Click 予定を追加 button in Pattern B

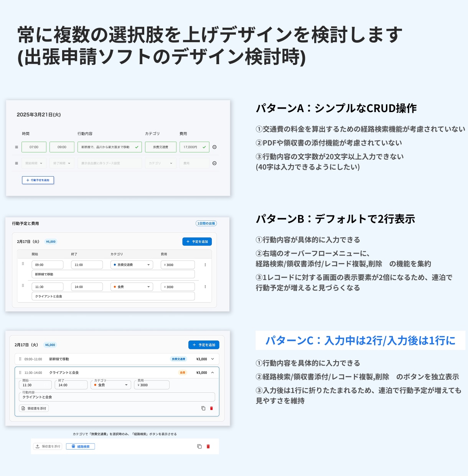tap(197, 241)
